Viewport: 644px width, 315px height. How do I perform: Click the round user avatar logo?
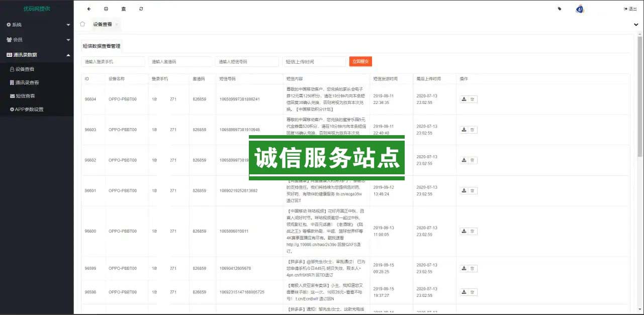(x=580, y=9)
